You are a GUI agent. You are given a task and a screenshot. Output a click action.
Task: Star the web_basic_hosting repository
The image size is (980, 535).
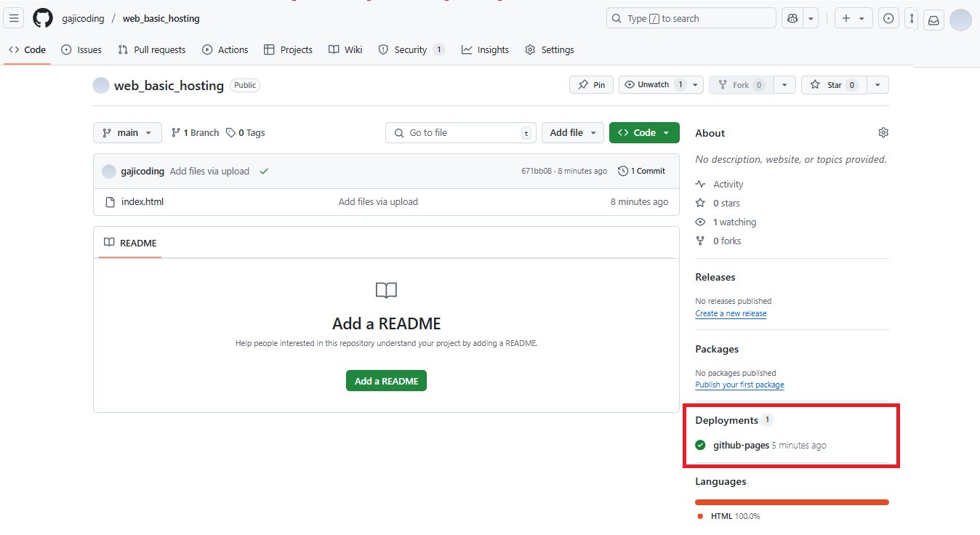point(833,85)
